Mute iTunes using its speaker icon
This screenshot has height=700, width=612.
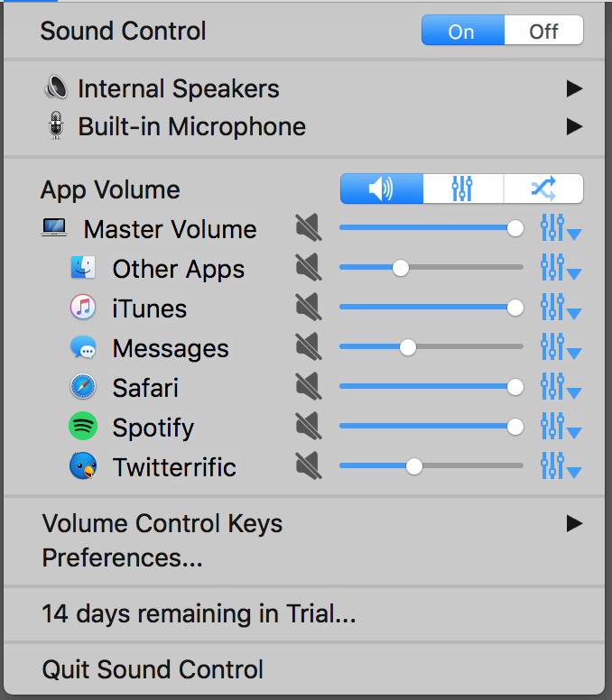pos(309,307)
